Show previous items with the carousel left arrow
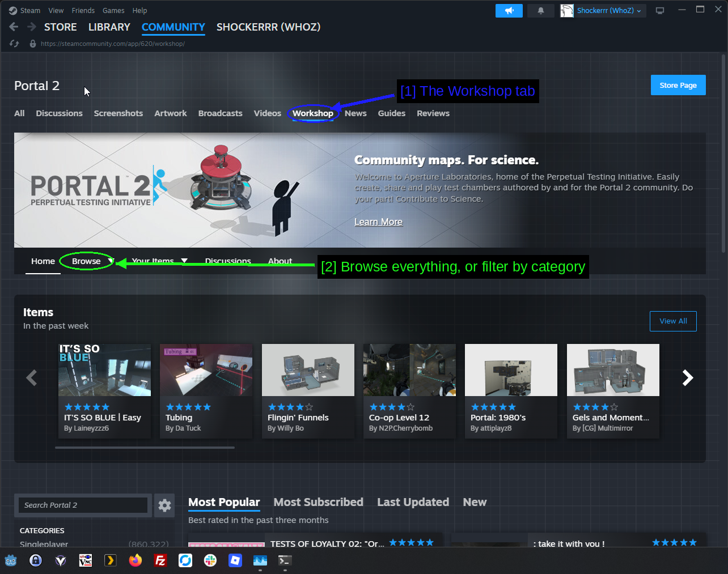Viewport: 728px width, 574px height. (x=32, y=378)
